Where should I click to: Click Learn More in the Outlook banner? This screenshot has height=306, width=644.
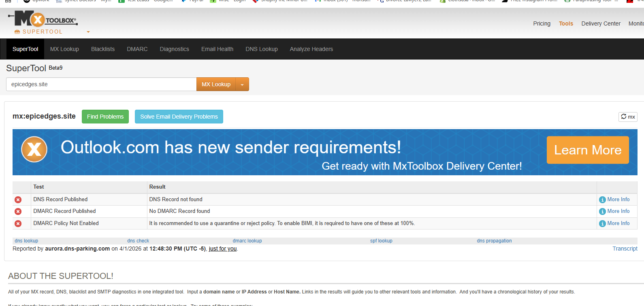(x=588, y=150)
